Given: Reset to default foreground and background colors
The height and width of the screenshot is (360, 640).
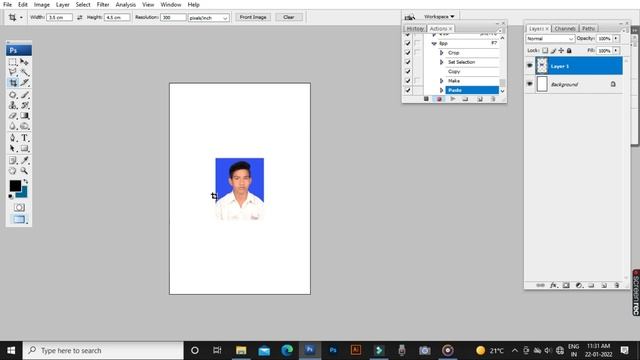Looking at the screenshot, I should click(11, 197).
